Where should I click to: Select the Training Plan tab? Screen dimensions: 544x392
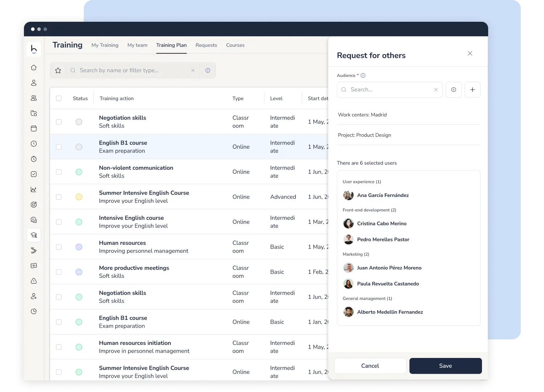tap(172, 45)
